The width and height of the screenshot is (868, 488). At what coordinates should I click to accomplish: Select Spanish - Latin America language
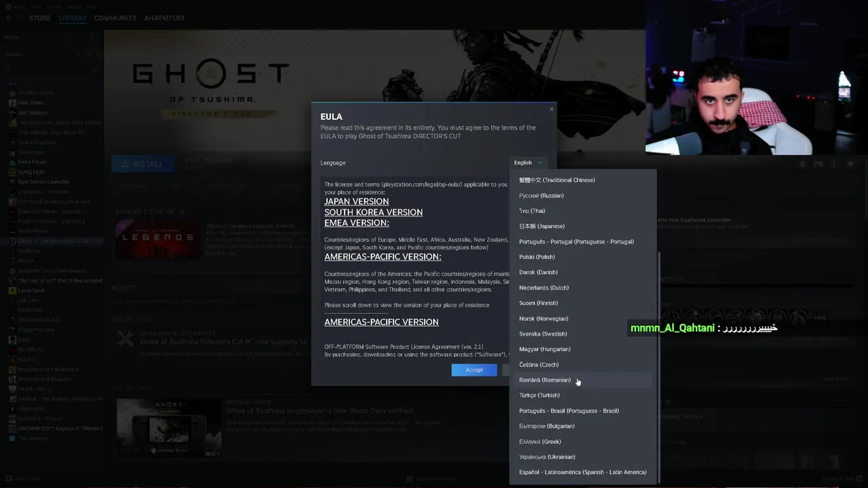[583, 472]
